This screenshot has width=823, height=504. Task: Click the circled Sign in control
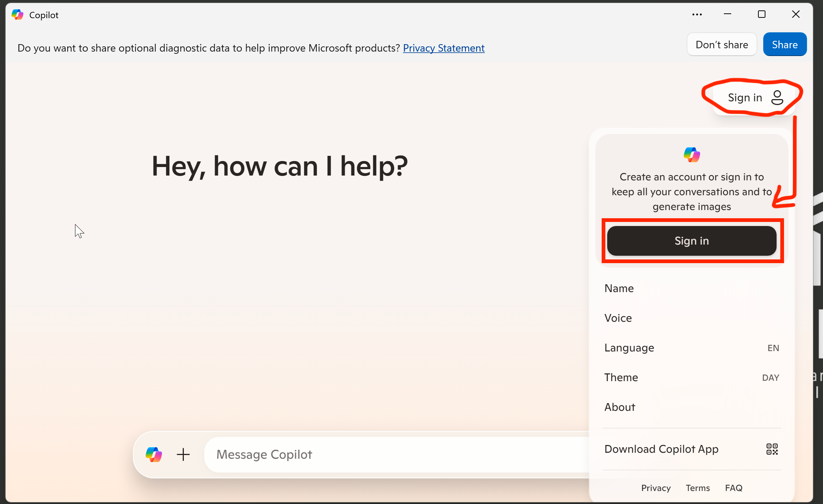coord(745,97)
